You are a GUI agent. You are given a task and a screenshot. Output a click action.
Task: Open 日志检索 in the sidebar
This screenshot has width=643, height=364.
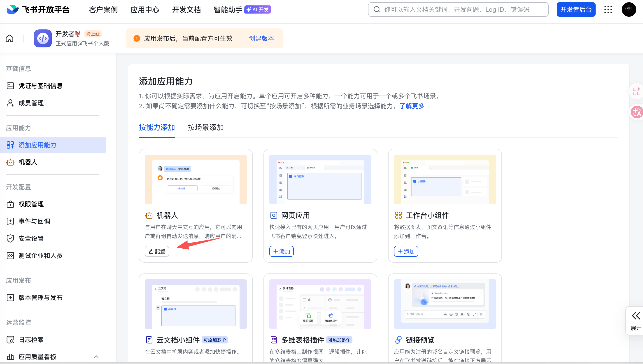point(53,340)
